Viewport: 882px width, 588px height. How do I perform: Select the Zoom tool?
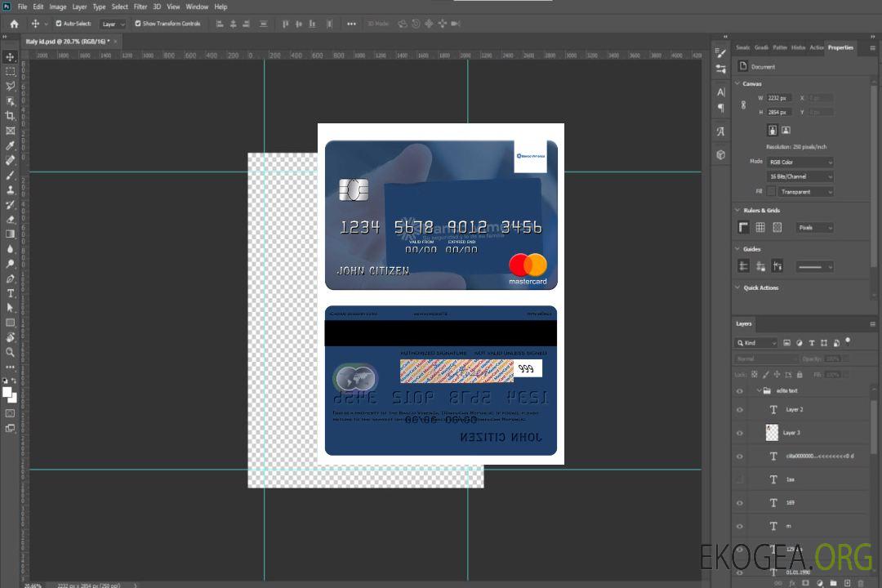pos(10,352)
